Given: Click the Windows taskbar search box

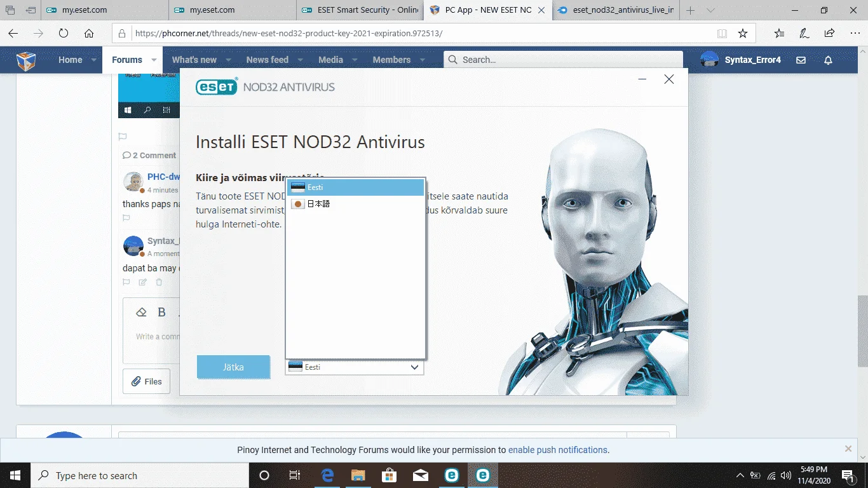Looking at the screenshot, I should point(140,475).
